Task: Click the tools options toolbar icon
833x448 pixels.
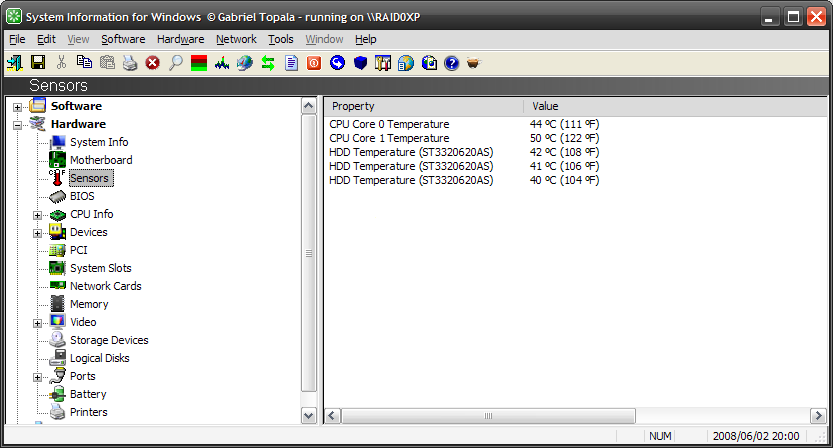Action: pyautogui.click(x=383, y=63)
